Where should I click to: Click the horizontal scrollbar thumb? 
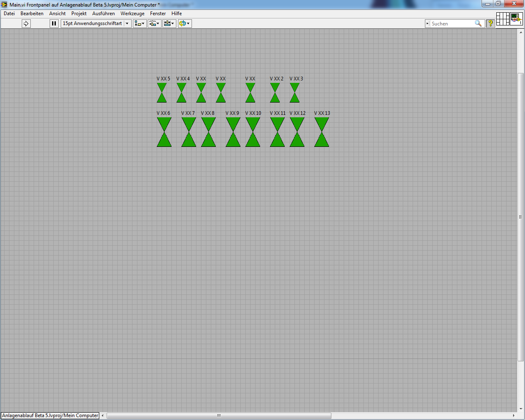click(x=219, y=415)
